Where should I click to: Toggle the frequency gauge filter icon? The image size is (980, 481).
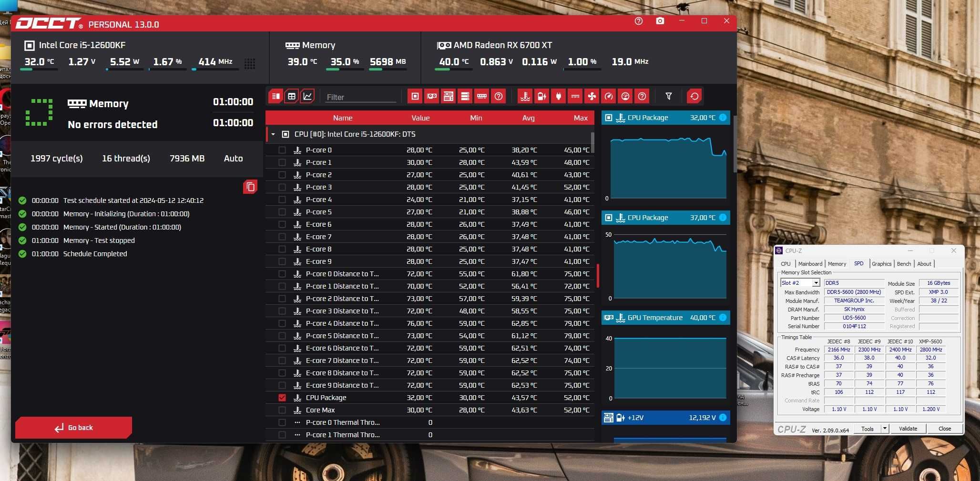609,96
